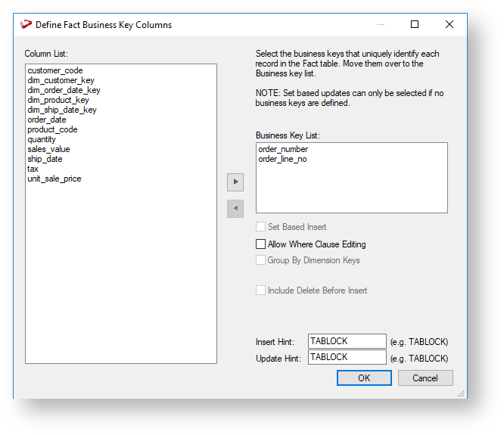Screen dimensions: 504x435
Task: Toggle Set Based Insert checkbox
Action: 261,227
